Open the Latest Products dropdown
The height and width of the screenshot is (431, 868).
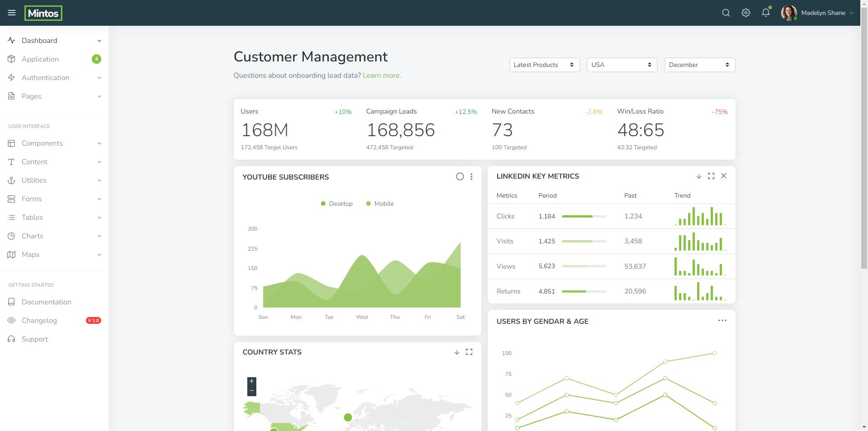(x=544, y=65)
